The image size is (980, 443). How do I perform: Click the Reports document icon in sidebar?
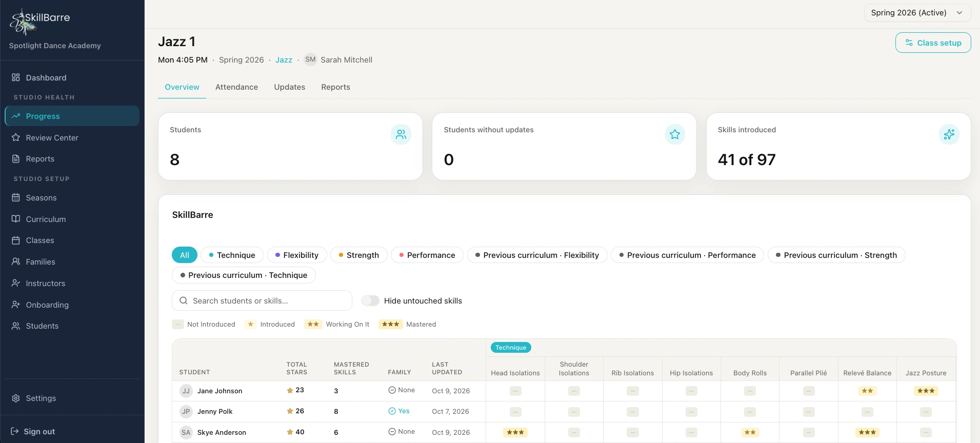pyautogui.click(x=16, y=159)
